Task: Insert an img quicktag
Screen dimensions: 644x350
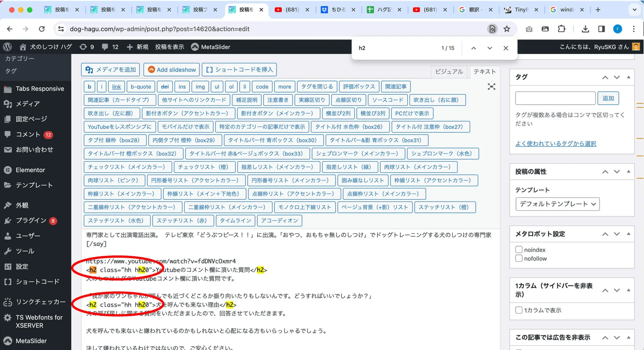Action: 200,86
